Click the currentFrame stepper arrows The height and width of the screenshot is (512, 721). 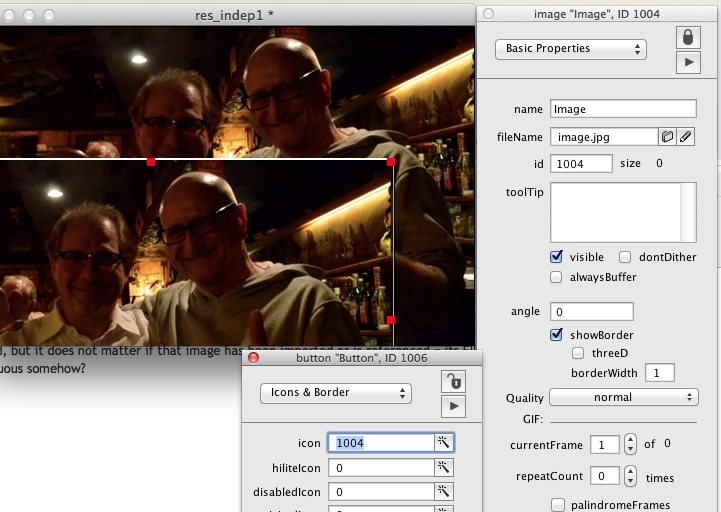point(630,444)
